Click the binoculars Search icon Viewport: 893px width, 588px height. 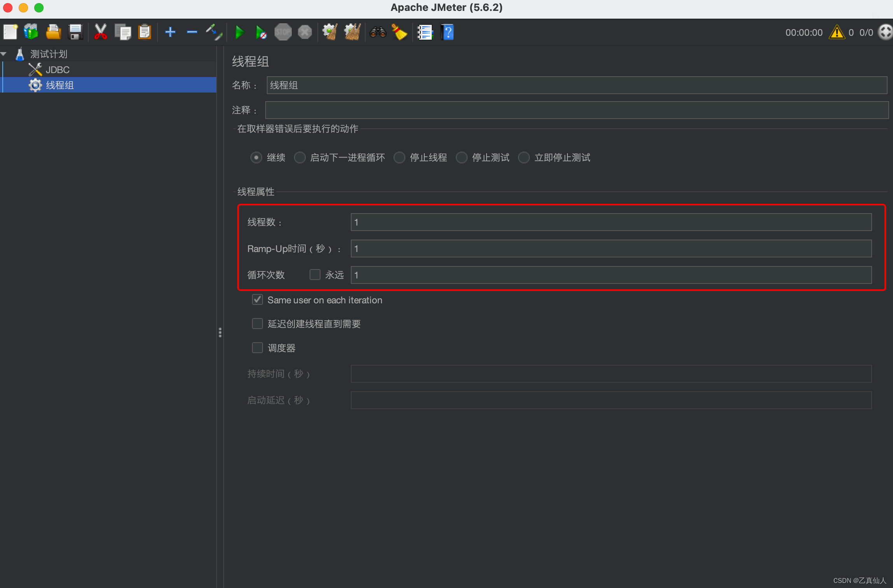378,32
